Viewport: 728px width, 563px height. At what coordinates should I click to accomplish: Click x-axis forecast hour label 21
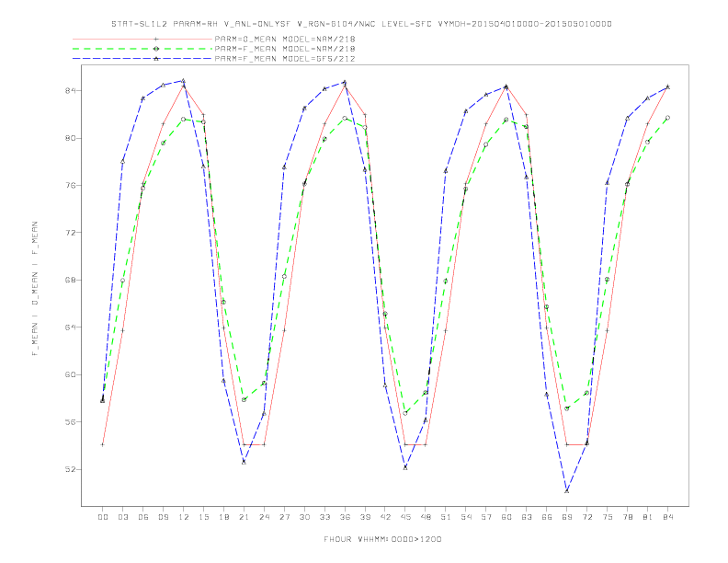(x=244, y=517)
